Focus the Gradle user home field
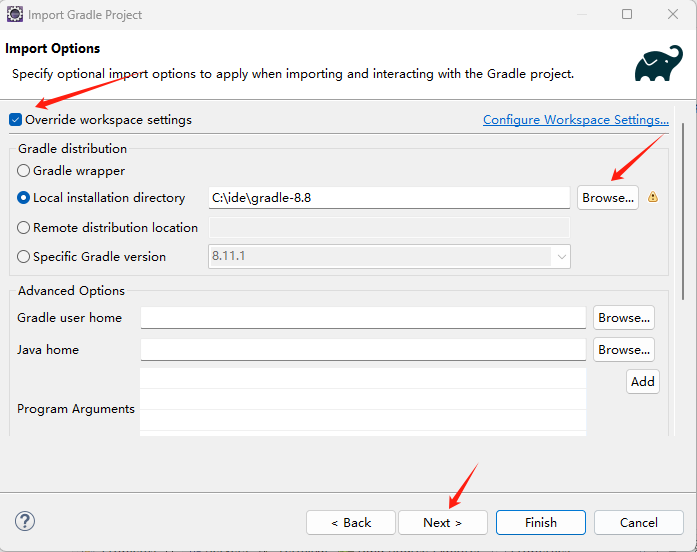The height and width of the screenshot is (552, 697). tap(363, 318)
